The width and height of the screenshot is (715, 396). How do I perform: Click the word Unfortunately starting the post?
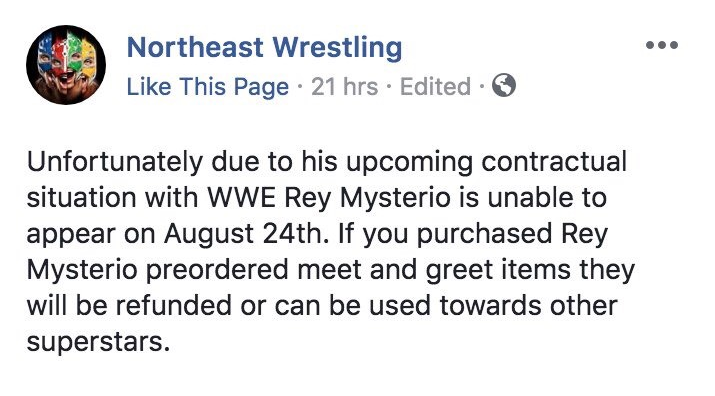point(115,163)
